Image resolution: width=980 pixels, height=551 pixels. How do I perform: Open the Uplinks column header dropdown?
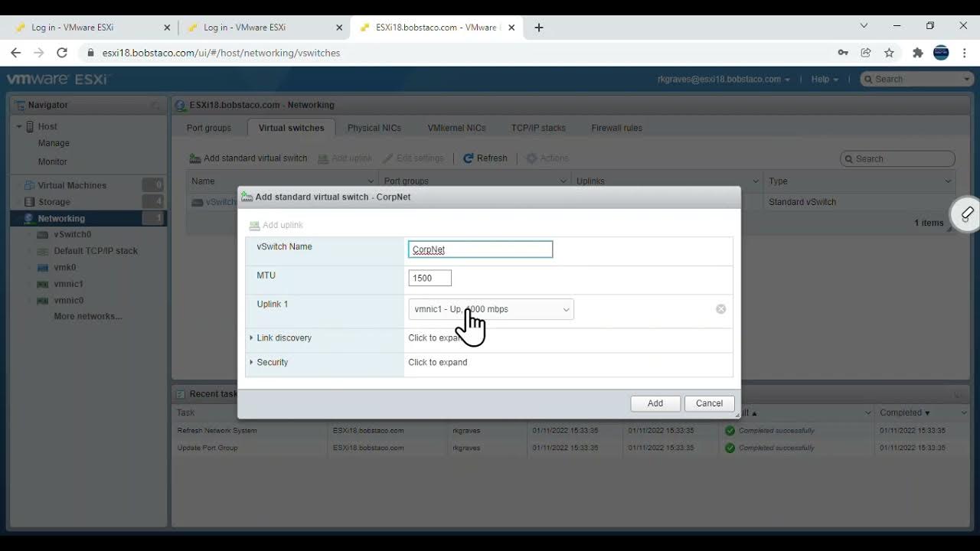[755, 181]
